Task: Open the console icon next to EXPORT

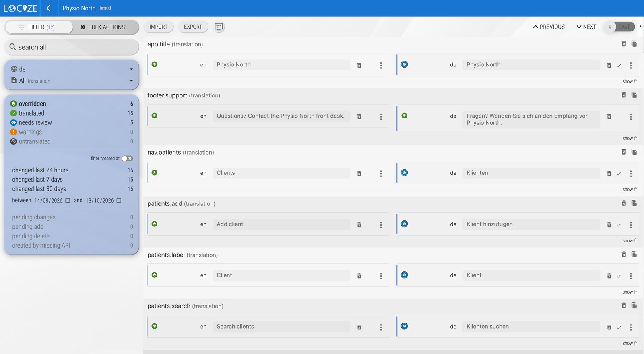Action: [x=219, y=27]
